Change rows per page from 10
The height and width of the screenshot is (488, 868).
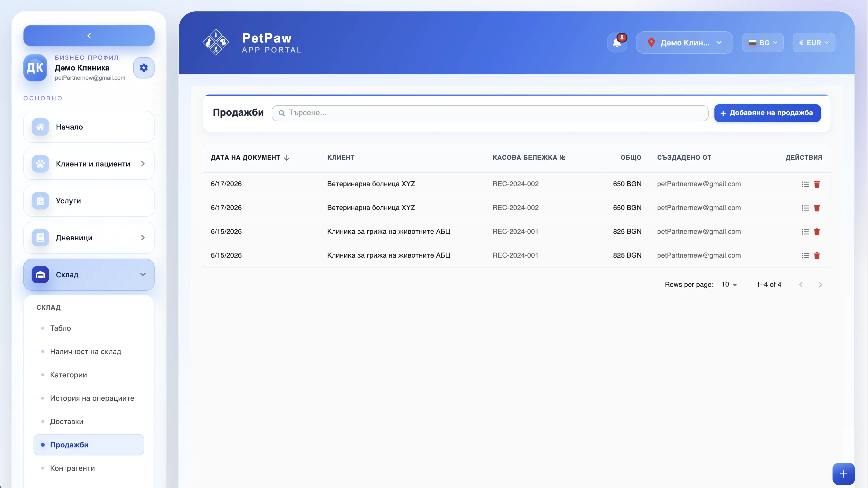pos(729,284)
